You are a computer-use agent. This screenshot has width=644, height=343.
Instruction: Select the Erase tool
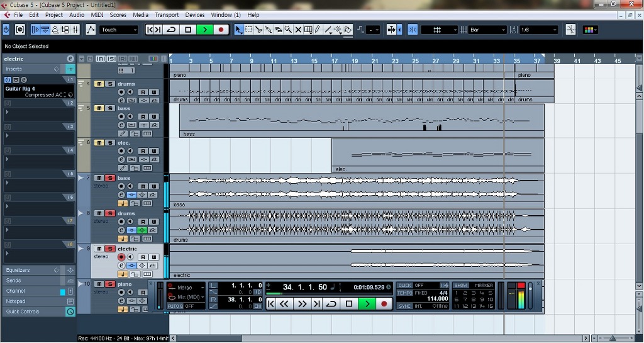click(278, 30)
